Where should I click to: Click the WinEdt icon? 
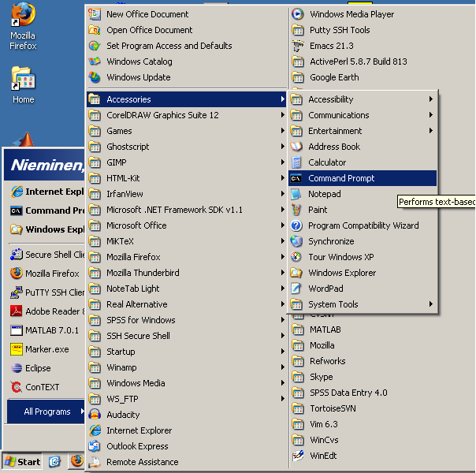click(x=298, y=456)
